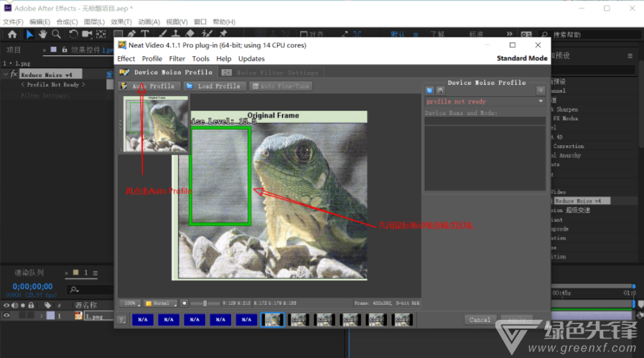The image size is (644, 358).
Task: Select the Zoom magnifier tool
Action: point(56,34)
